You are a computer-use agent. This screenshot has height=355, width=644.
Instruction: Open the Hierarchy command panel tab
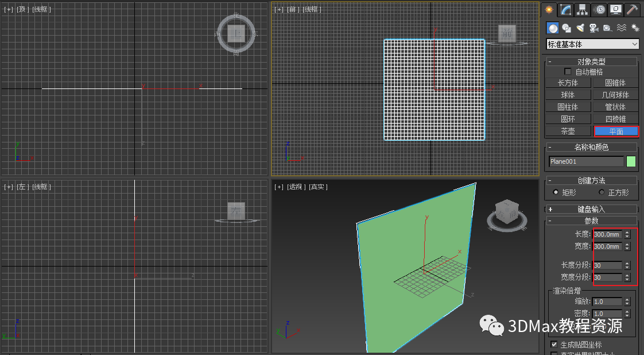(583, 9)
